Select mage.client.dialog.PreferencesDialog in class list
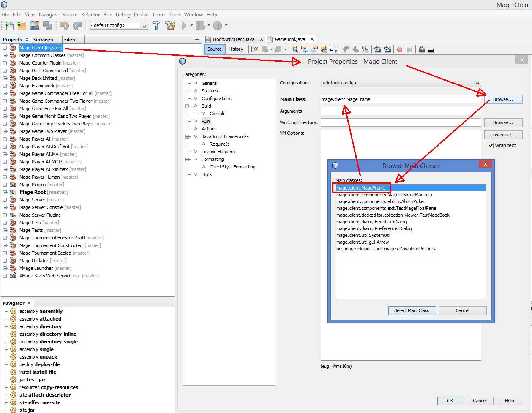The width and height of the screenshot is (532, 413). (x=374, y=228)
